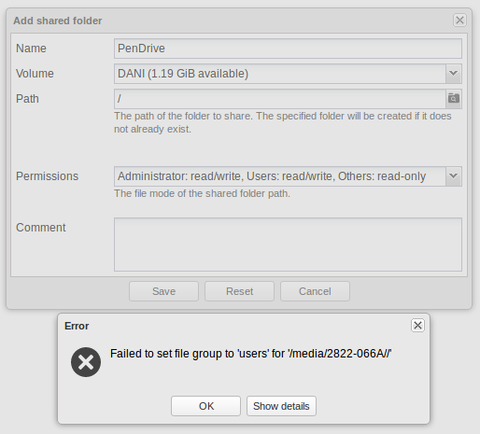Click the OK button in Error dialog
Viewport: 480px width, 434px height.
tap(206, 406)
